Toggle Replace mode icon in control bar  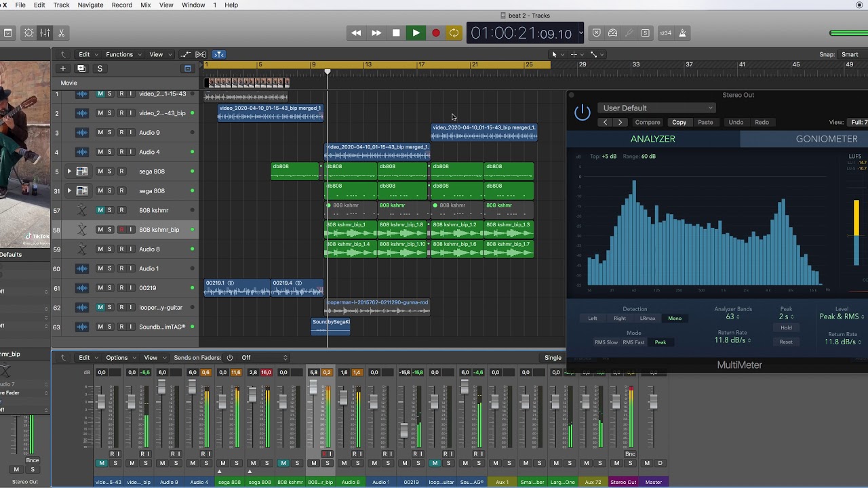[596, 33]
